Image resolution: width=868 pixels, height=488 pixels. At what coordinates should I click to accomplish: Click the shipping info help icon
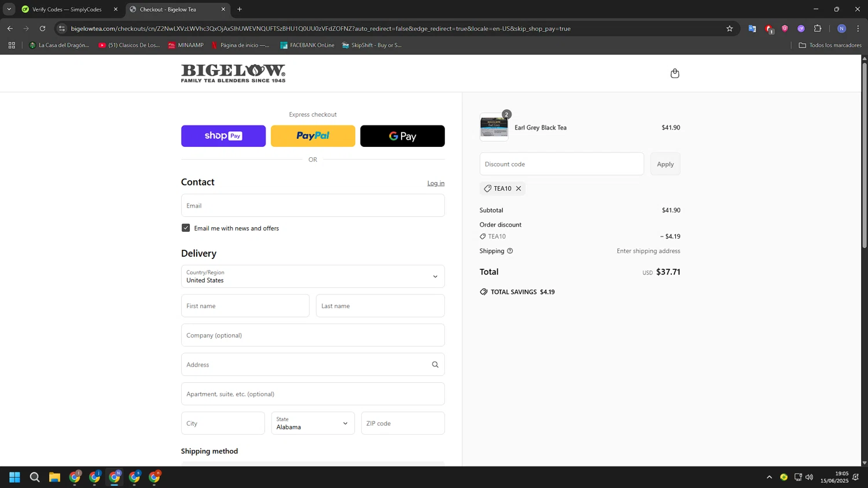pyautogui.click(x=510, y=251)
